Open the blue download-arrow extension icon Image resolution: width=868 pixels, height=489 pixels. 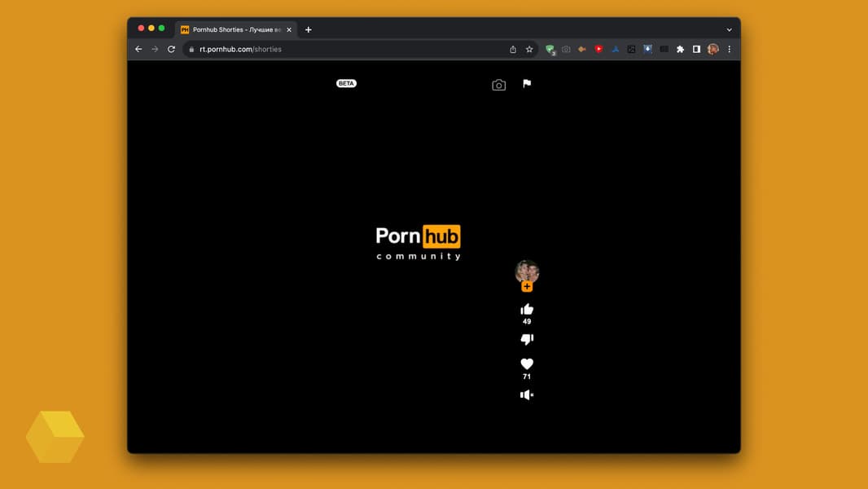647,49
